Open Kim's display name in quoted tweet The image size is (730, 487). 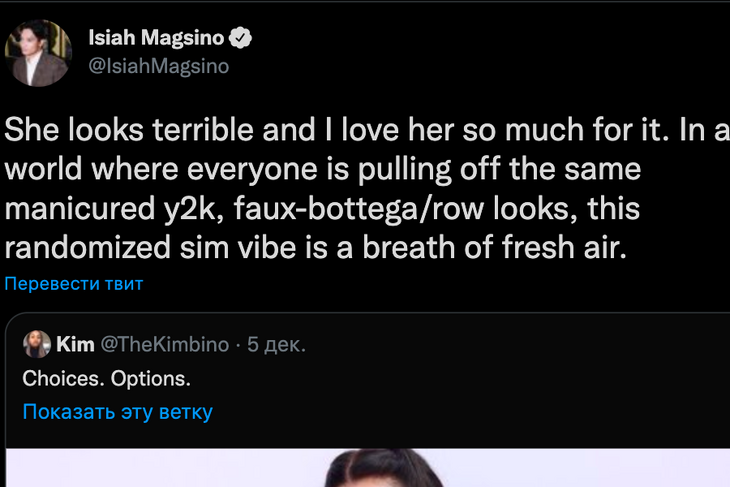[75, 345]
